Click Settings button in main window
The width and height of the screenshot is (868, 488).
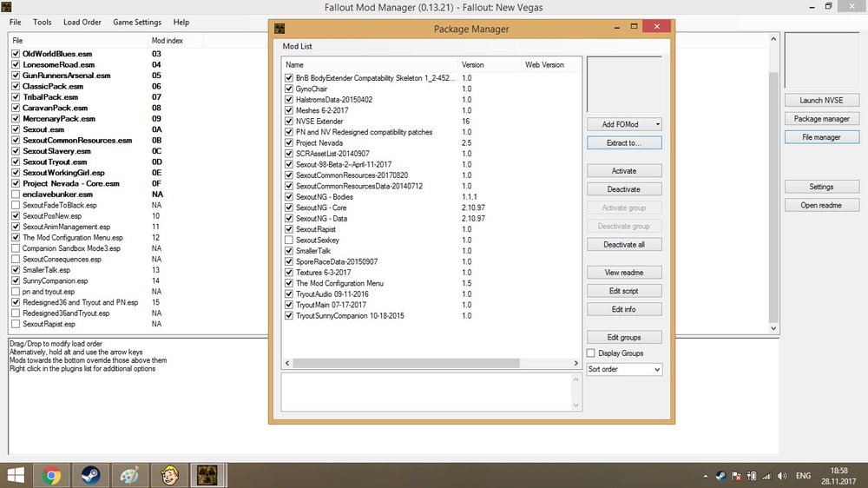[x=821, y=187]
